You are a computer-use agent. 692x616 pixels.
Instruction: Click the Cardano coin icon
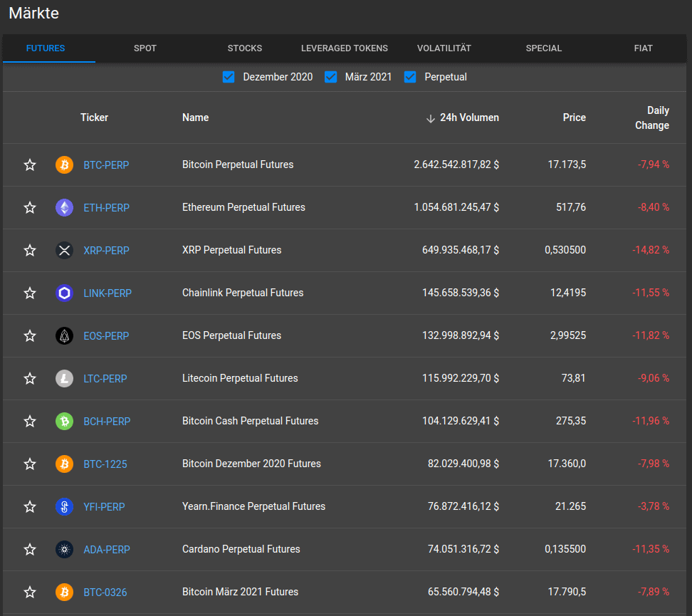tap(64, 550)
